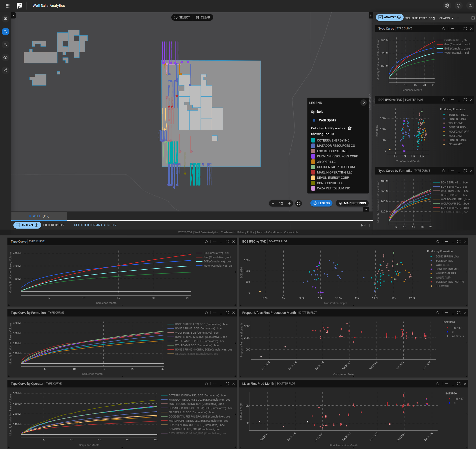Screen dimensions: 476x449
Task: Open settings gear in top bar
Action: click(x=447, y=5)
